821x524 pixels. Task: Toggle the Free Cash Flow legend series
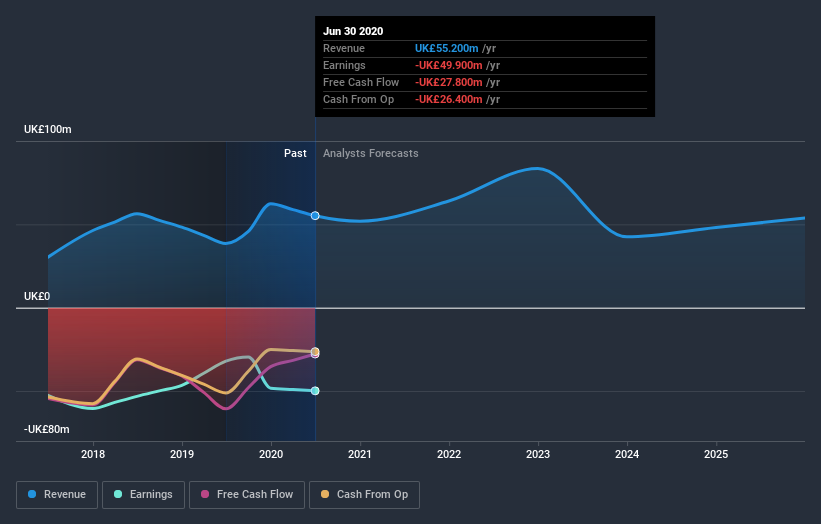coord(247,495)
